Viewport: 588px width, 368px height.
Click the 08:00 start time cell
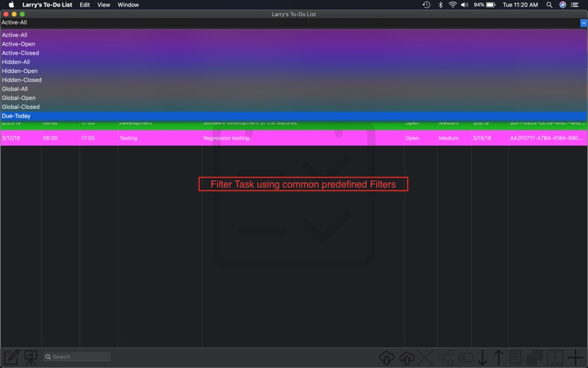click(x=60, y=138)
